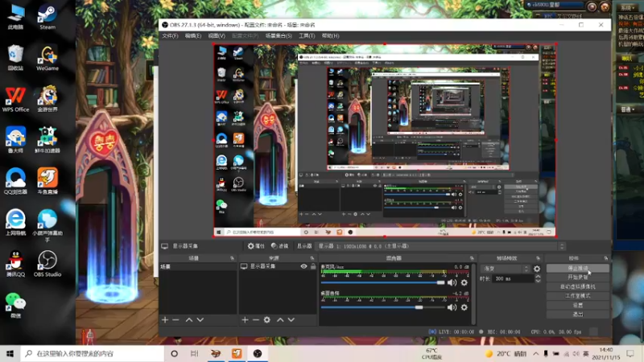The height and width of the screenshot is (362, 644).
Task: Open 上网导航 desktop shortcut
Action: pos(15,223)
